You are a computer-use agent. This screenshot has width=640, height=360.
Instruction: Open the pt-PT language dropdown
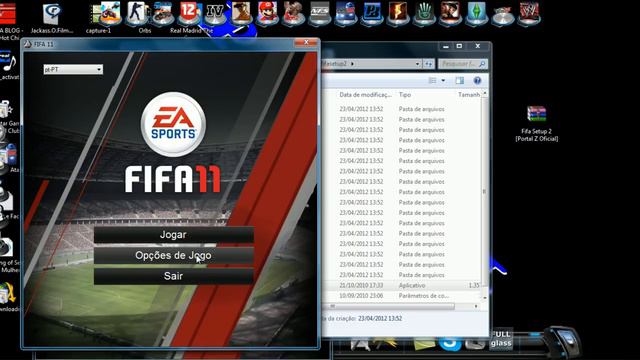click(x=73, y=69)
